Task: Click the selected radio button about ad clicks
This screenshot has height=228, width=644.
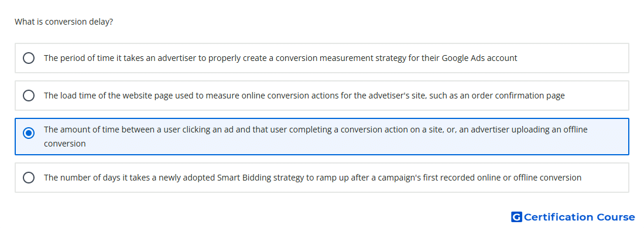Action: [29, 133]
